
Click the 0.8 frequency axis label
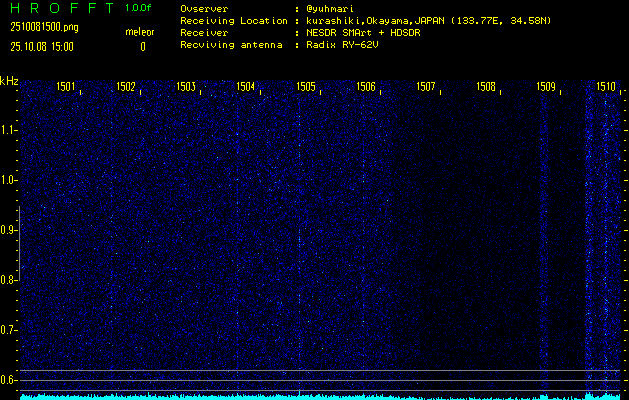[8, 280]
